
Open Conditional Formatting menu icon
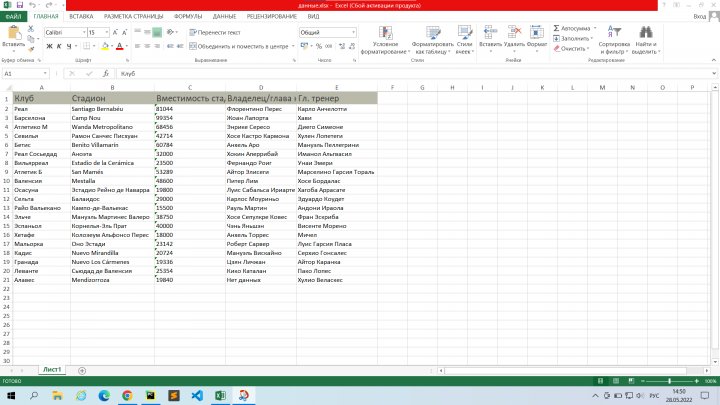[x=385, y=33]
